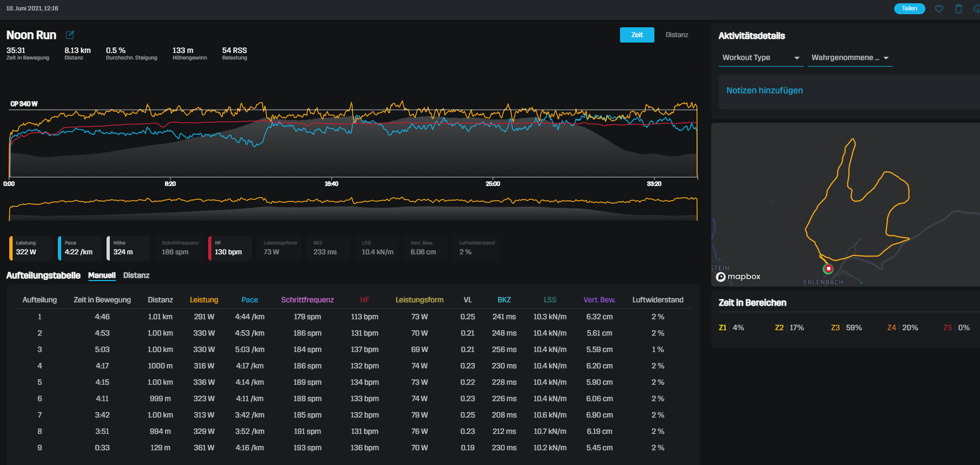Mark activity as favorite with heart icon
Viewport: 980px width, 465px height.
(x=939, y=9)
